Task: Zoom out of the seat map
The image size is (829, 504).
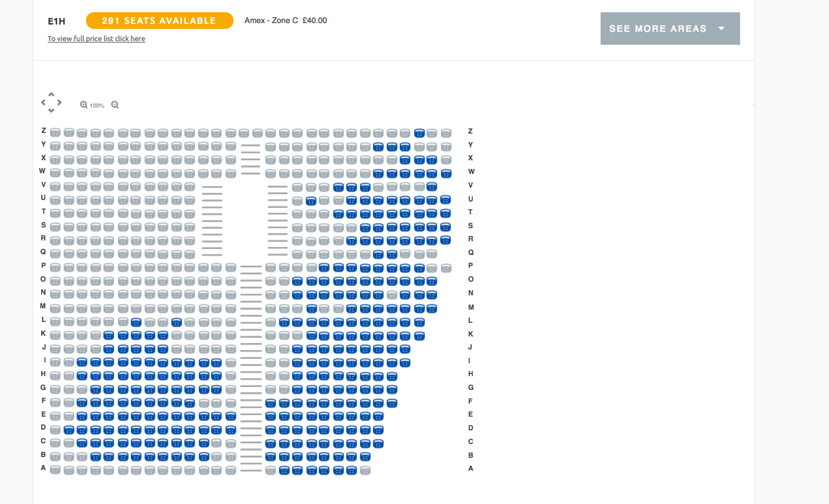Action: (x=115, y=105)
